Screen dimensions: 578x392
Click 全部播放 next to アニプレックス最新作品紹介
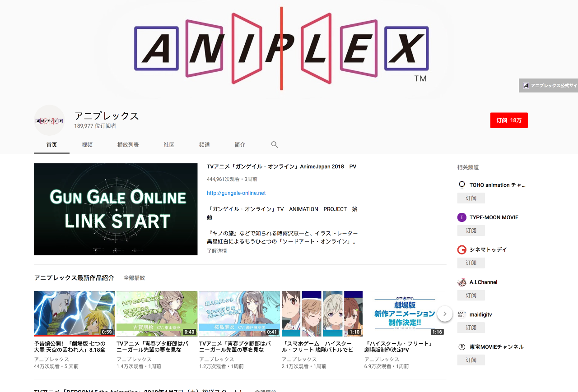(x=134, y=278)
